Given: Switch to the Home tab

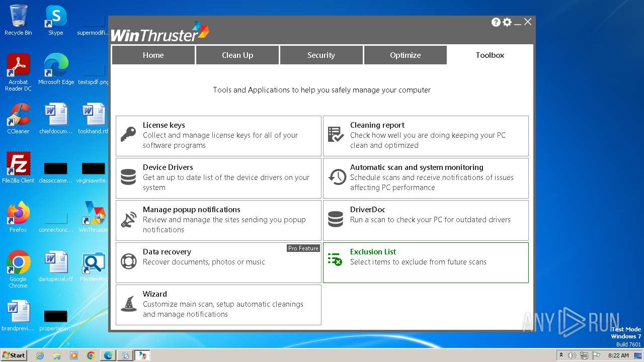Looking at the screenshot, I should tap(153, 55).
